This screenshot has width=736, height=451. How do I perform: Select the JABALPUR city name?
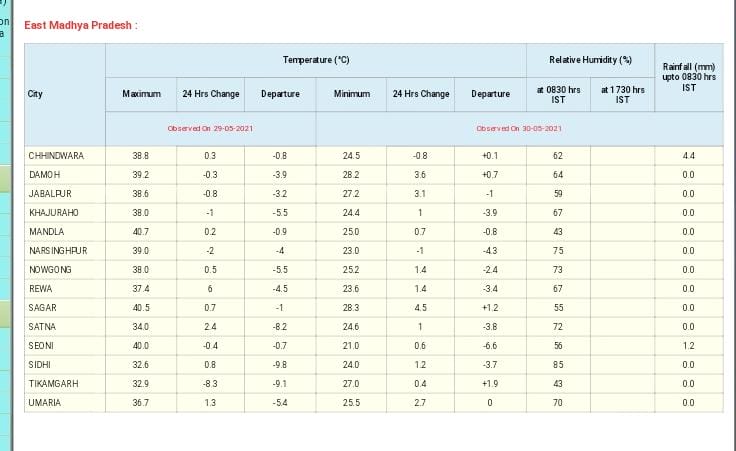click(50, 194)
